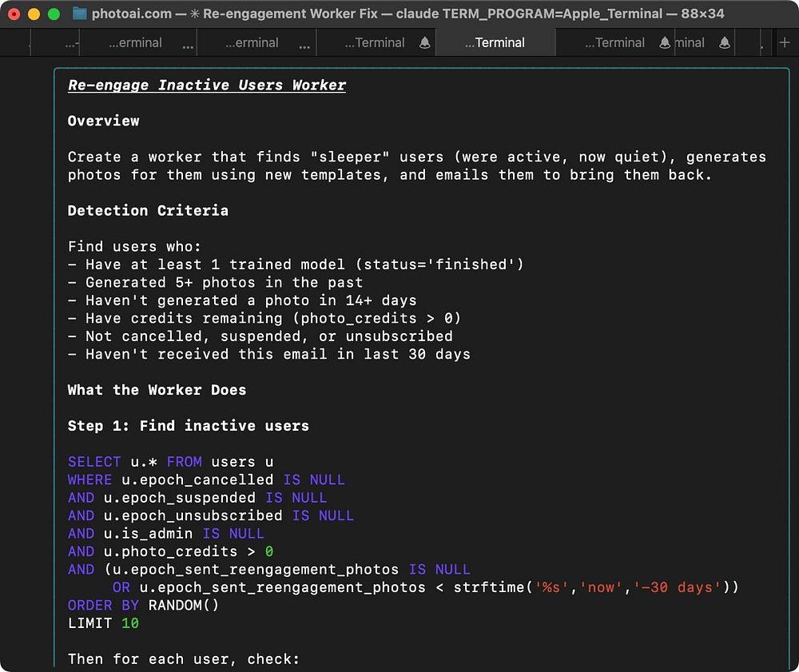Click the yellow minimize window button
Screen dimensions: 799x672
34,14
